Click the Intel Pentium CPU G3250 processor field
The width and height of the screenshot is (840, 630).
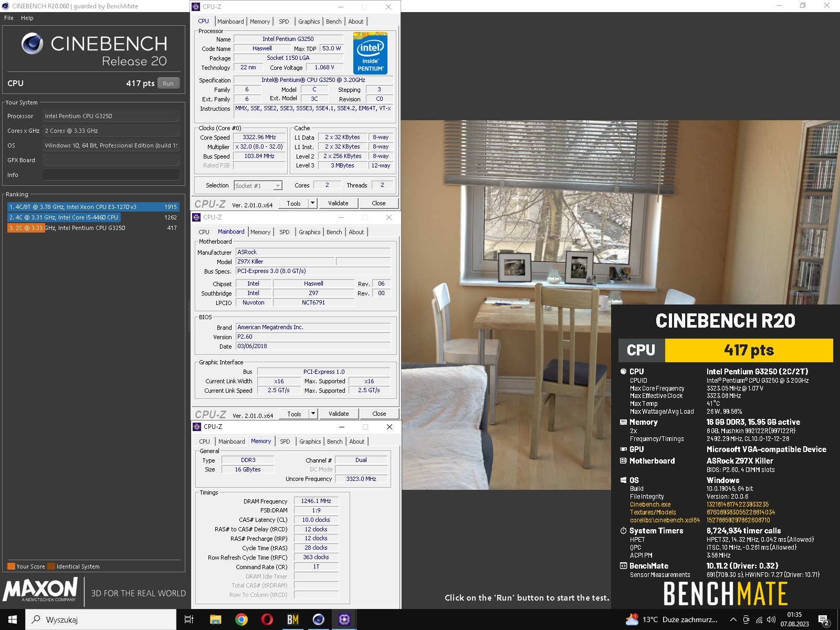click(x=111, y=116)
